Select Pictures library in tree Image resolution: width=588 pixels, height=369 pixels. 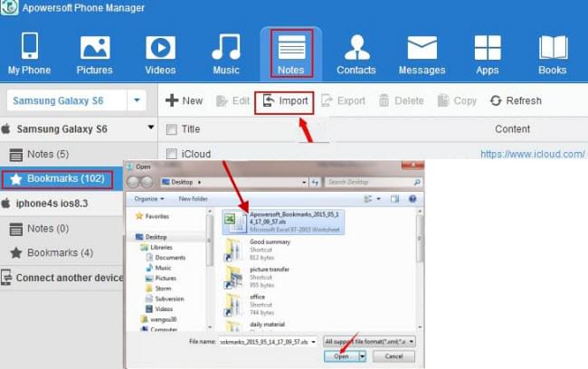coord(161,279)
